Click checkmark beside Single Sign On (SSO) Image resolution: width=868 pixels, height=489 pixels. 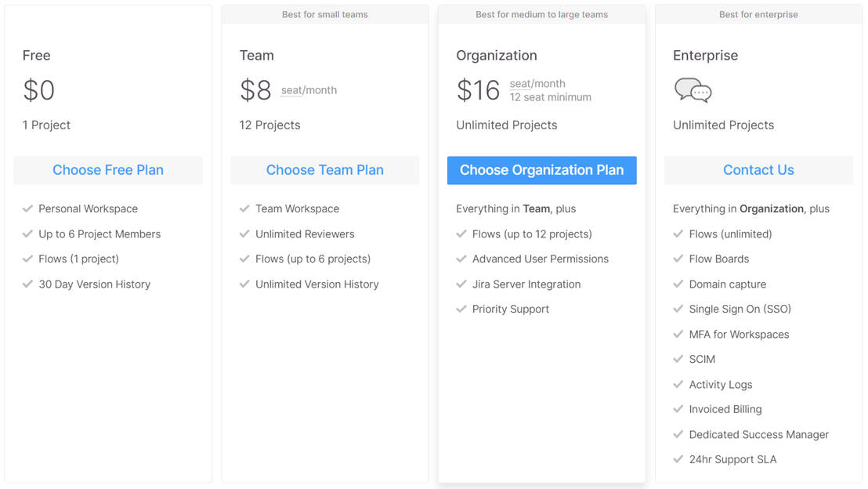pyautogui.click(x=678, y=309)
